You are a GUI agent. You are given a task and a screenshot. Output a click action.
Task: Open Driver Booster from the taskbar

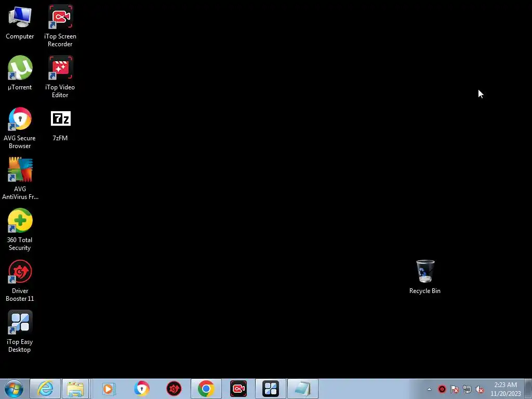pyautogui.click(x=174, y=389)
